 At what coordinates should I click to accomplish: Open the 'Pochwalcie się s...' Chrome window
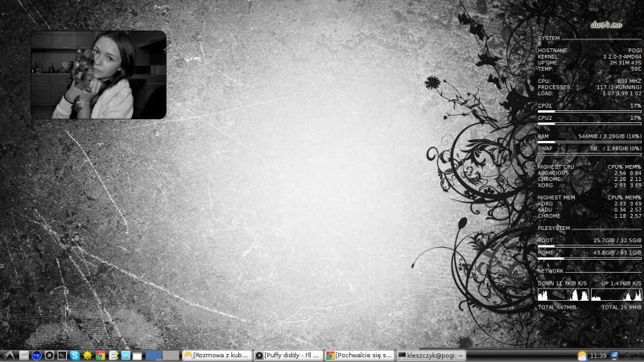click(359, 355)
